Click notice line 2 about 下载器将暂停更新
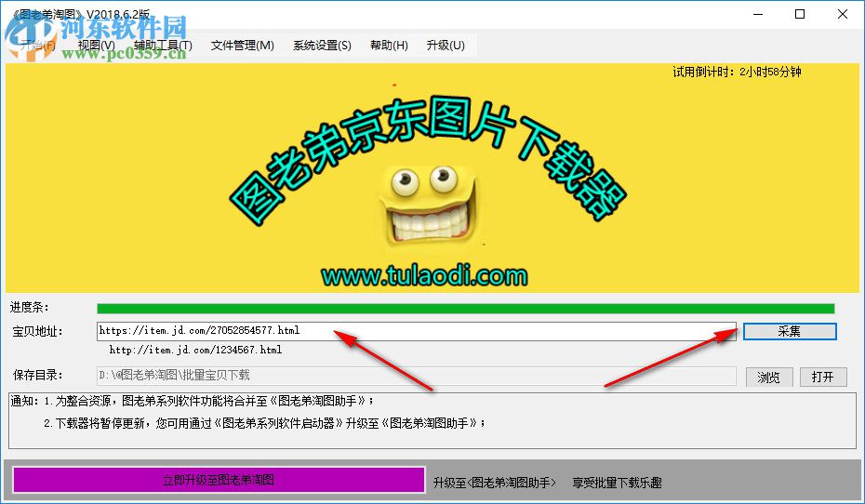865x504 pixels. [264, 423]
